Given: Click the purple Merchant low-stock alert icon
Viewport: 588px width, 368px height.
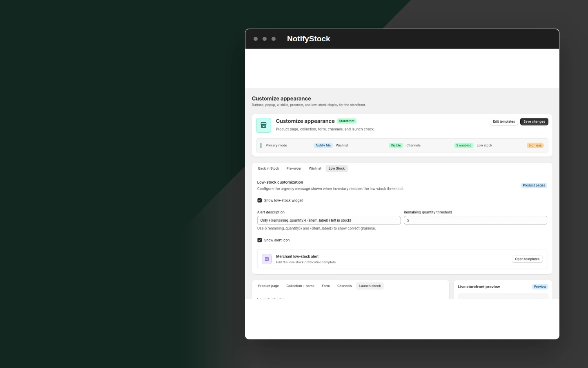Looking at the screenshot, I should point(267,259).
